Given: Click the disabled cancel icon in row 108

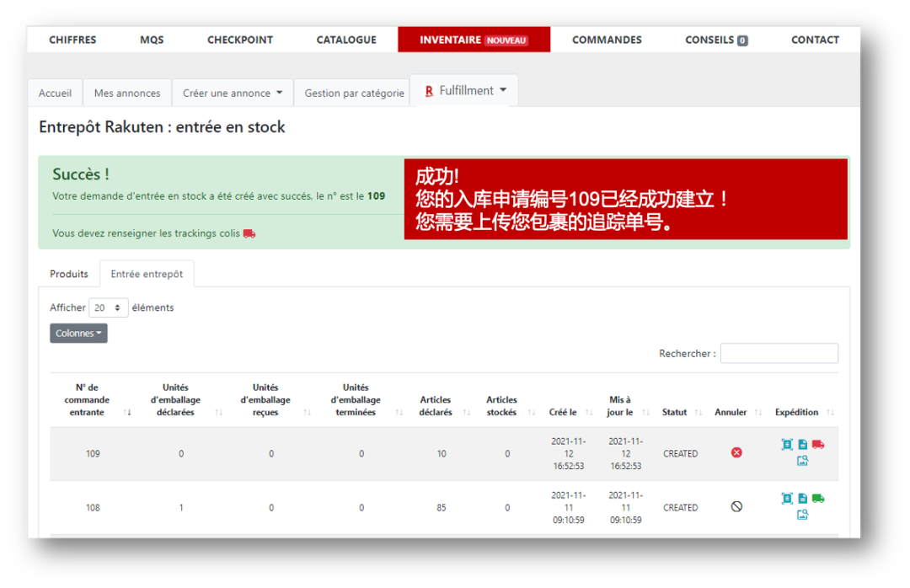Looking at the screenshot, I should point(736,507).
